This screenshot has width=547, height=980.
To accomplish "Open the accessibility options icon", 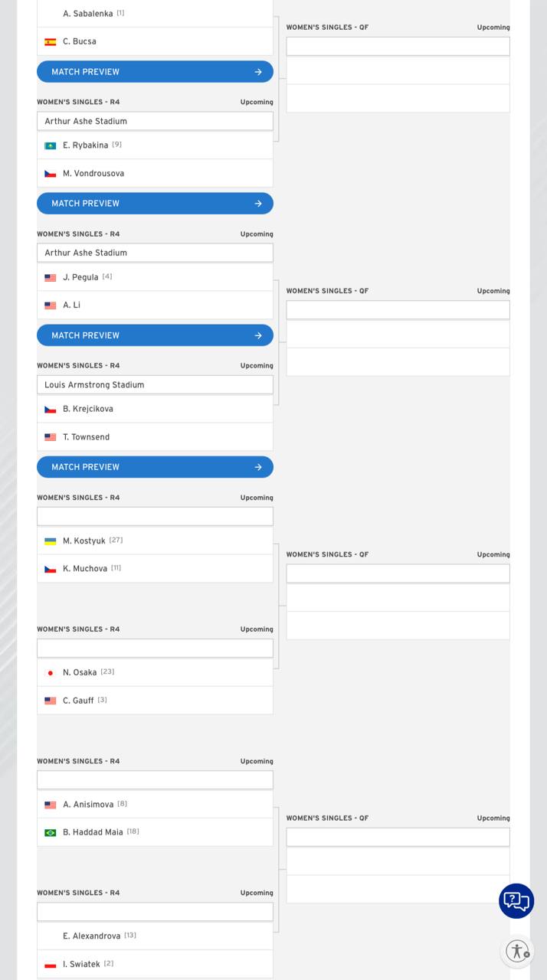I will pyautogui.click(x=517, y=951).
